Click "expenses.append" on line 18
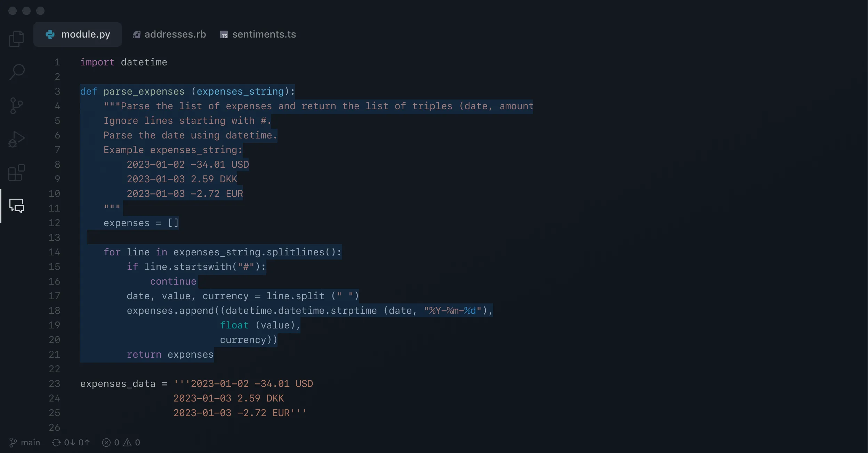Image resolution: width=868 pixels, height=453 pixels. [x=170, y=311]
